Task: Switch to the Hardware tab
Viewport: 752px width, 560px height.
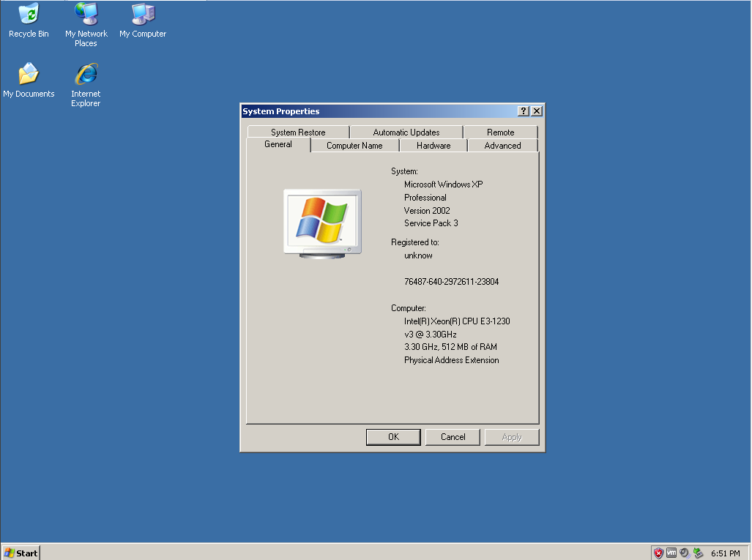Action: 433,145
